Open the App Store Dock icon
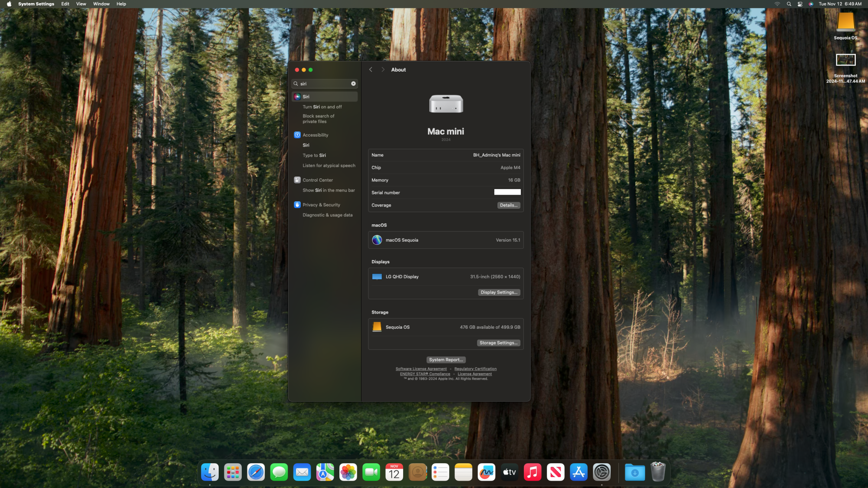 coord(579,472)
